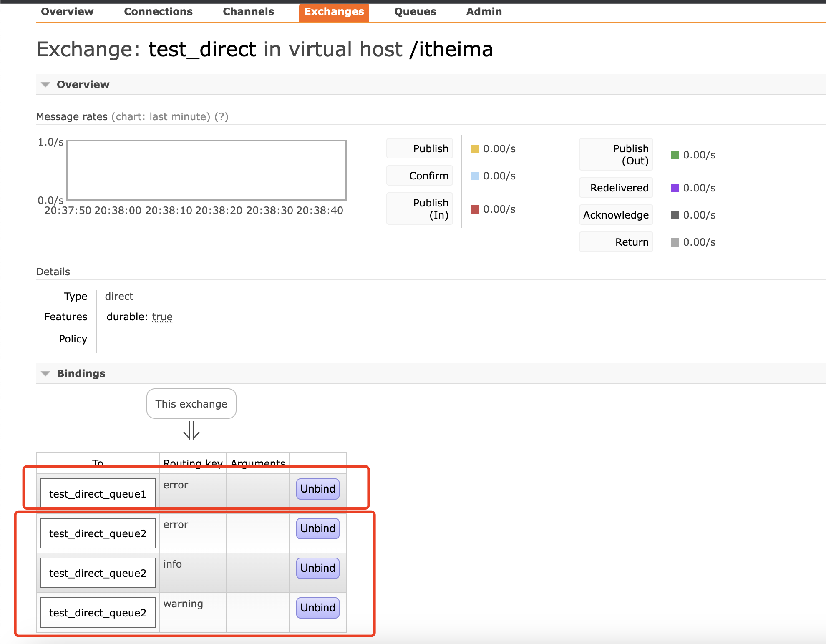
Task: Unbind test_direct_queue2 info binding
Action: 317,568
